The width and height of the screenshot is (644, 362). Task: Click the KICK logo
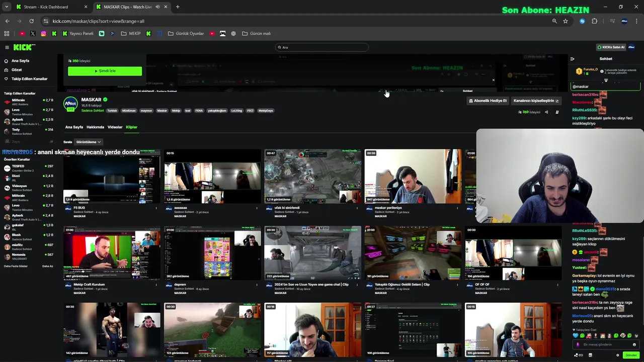point(24,47)
